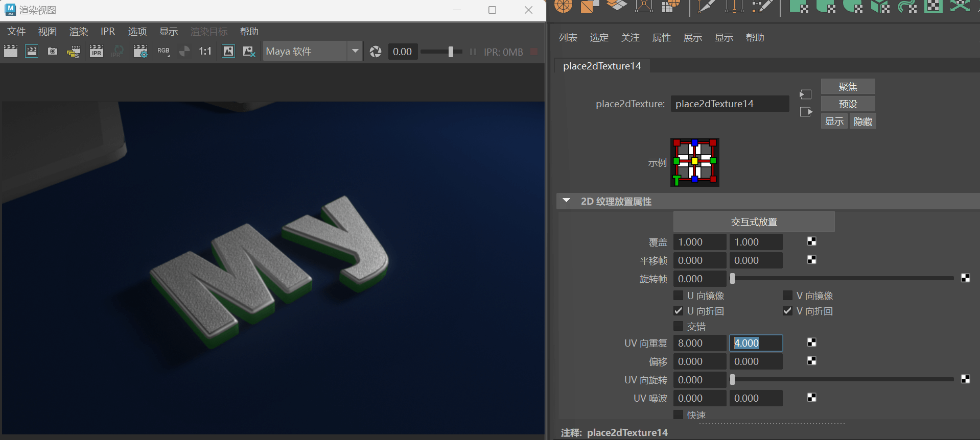Open the 渲染 menu in render view

click(79, 32)
